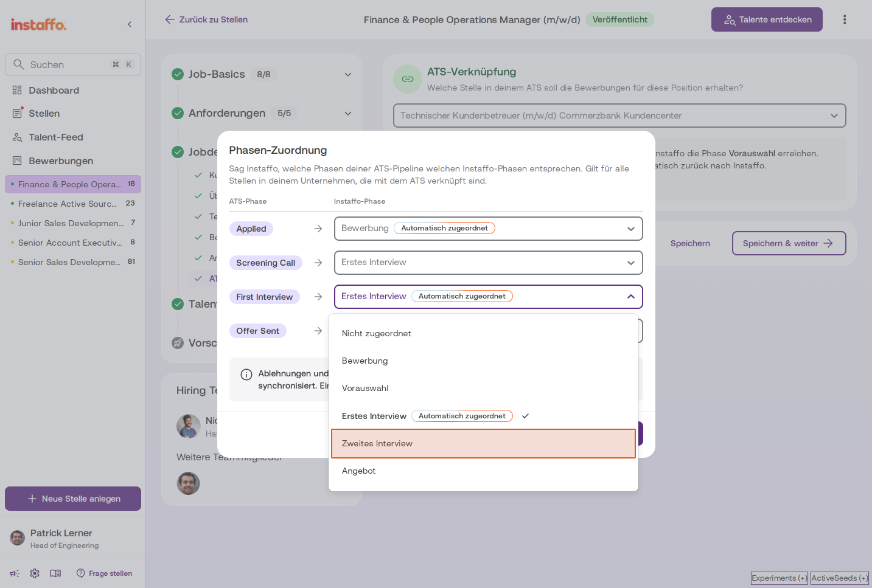Click Frage stellen link
The height and width of the screenshot is (588, 872).
(x=104, y=573)
